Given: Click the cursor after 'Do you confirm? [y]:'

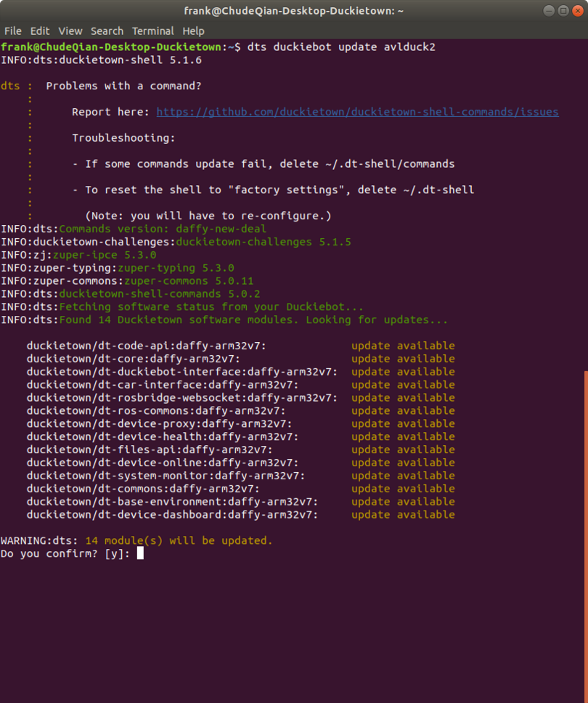Looking at the screenshot, I should pyautogui.click(x=140, y=553).
